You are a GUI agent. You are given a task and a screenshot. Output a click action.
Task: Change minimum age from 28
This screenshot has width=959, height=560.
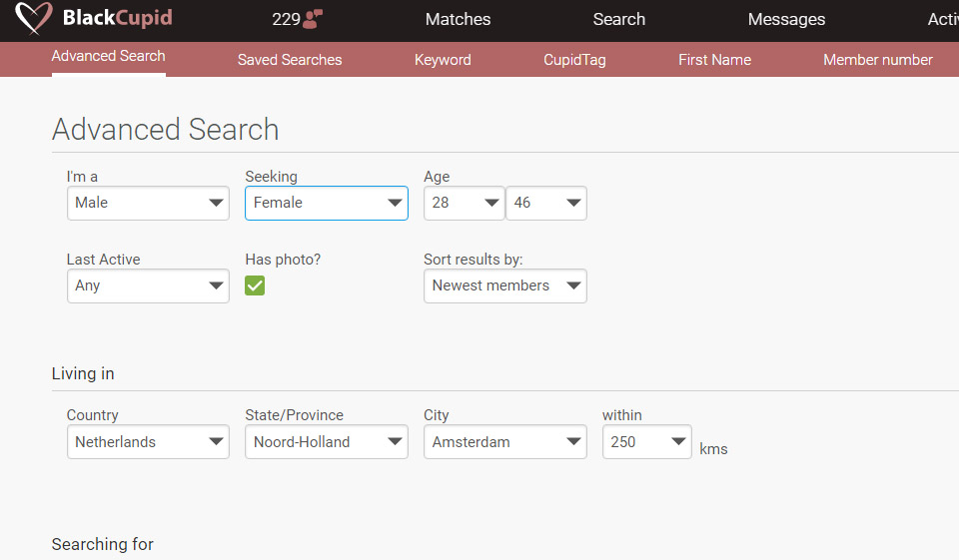464,203
